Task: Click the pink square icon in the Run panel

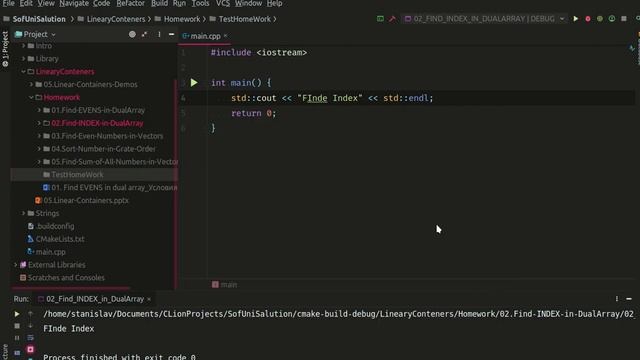Action: pos(31,349)
